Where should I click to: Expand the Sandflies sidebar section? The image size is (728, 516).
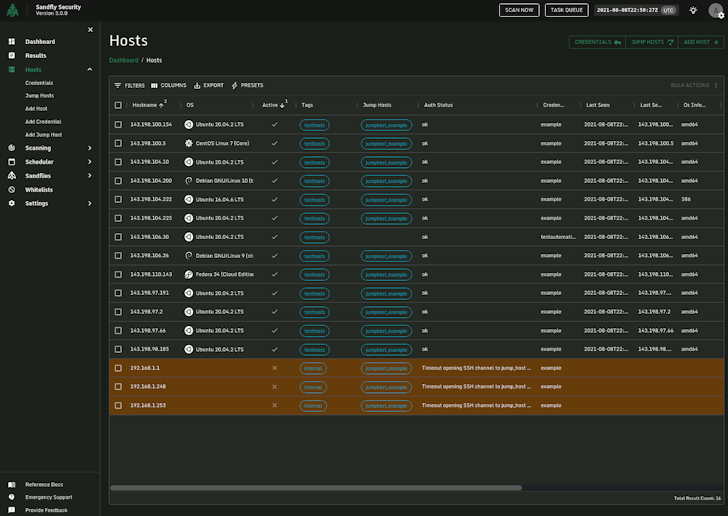pos(90,176)
